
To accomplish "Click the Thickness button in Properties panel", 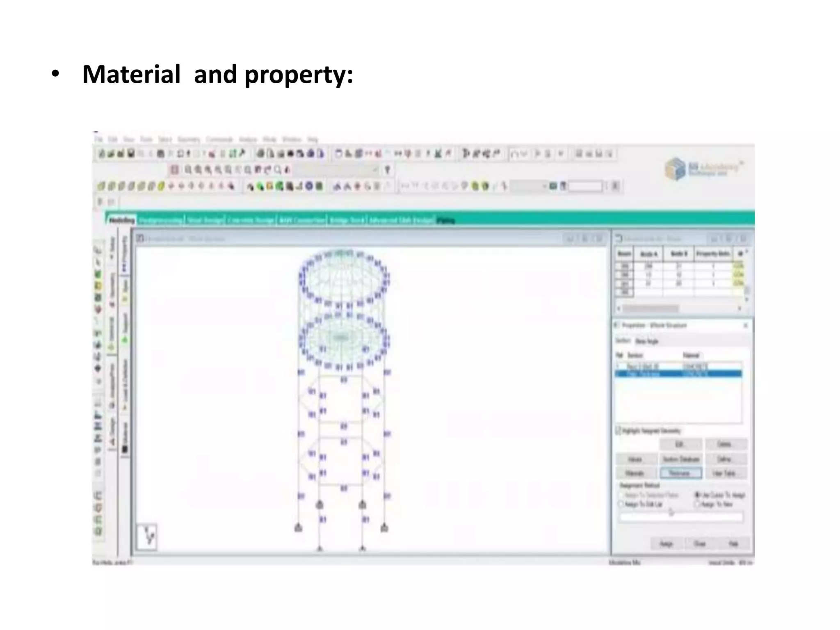I will (680, 473).
